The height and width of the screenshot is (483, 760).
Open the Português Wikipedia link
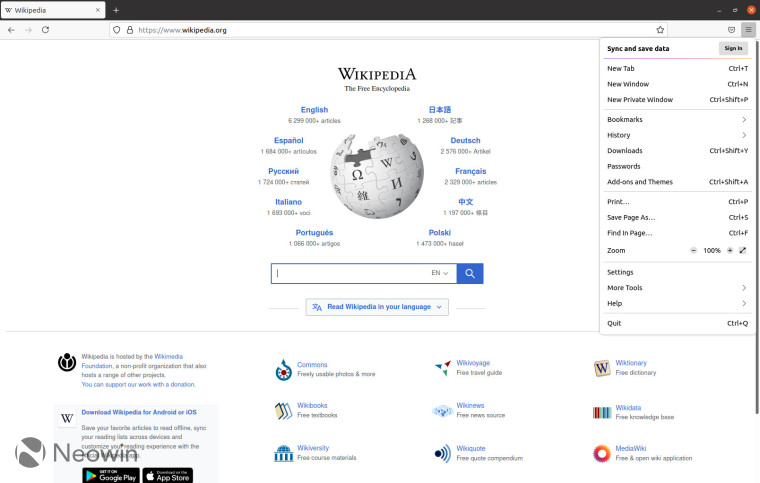(x=314, y=233)
